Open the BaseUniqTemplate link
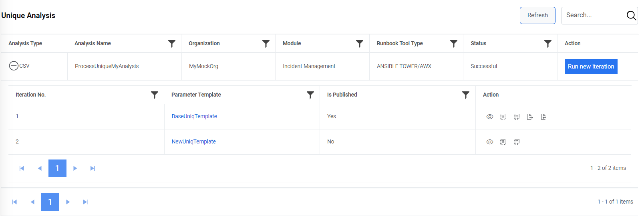 [x=194, y=116]
